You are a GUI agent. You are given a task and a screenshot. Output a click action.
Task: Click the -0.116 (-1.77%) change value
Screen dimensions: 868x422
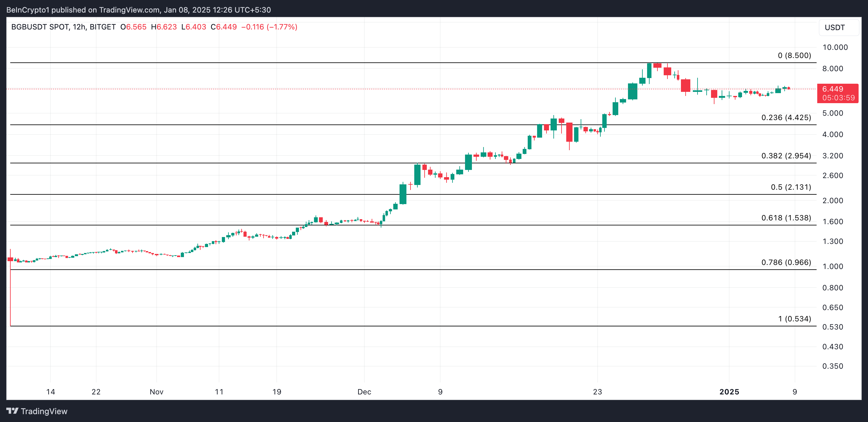(x=269, y=27)
